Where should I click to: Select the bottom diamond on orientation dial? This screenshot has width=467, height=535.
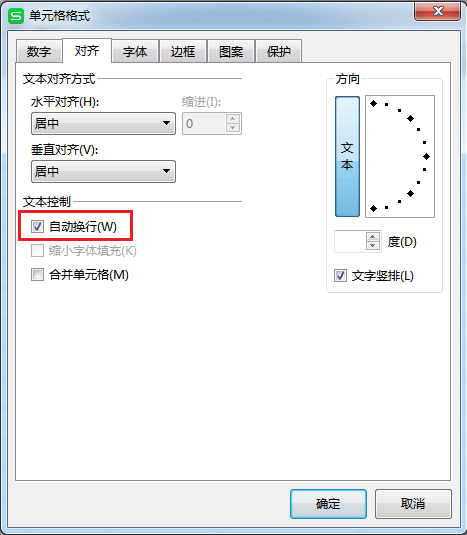[373, 208]
